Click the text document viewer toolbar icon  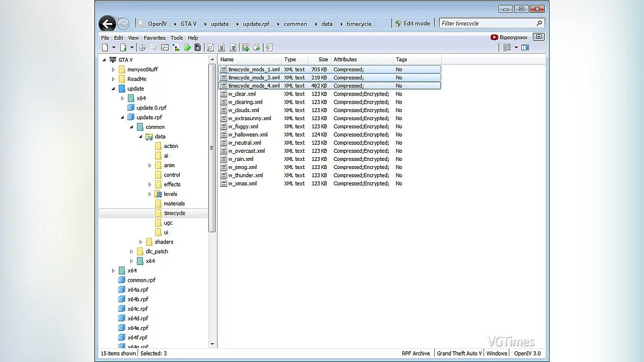point(222,48)
